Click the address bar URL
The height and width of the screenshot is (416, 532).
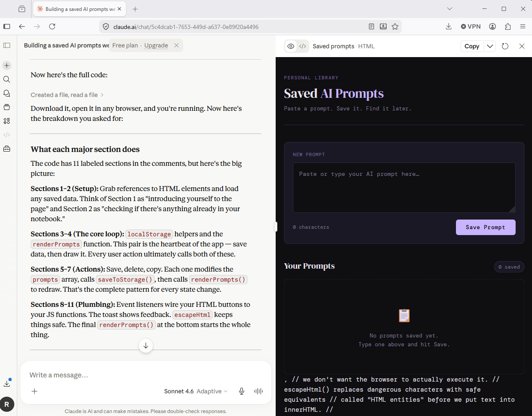[186, 27]
